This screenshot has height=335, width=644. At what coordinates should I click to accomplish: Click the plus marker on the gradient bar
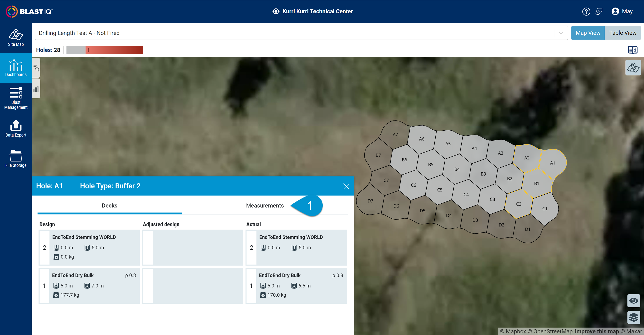(89, 50)
